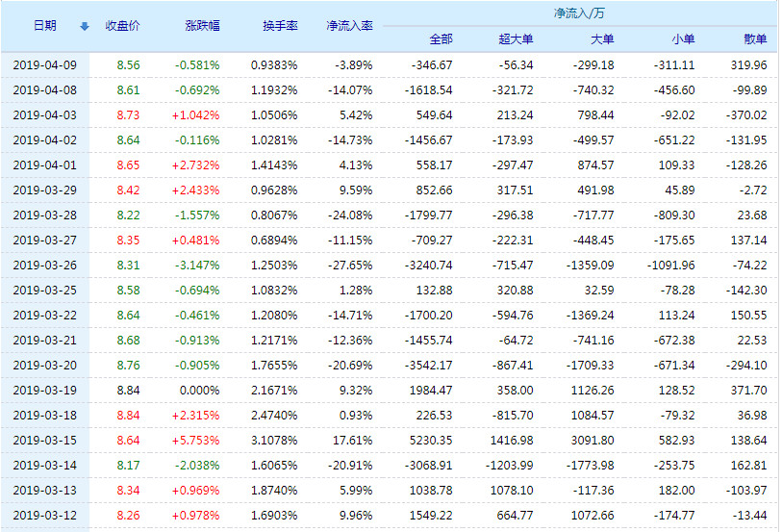Select the date cell 2019-03-14
Image resolution: width=782 pixels, height=532 pixels.
tap(45, 466)
